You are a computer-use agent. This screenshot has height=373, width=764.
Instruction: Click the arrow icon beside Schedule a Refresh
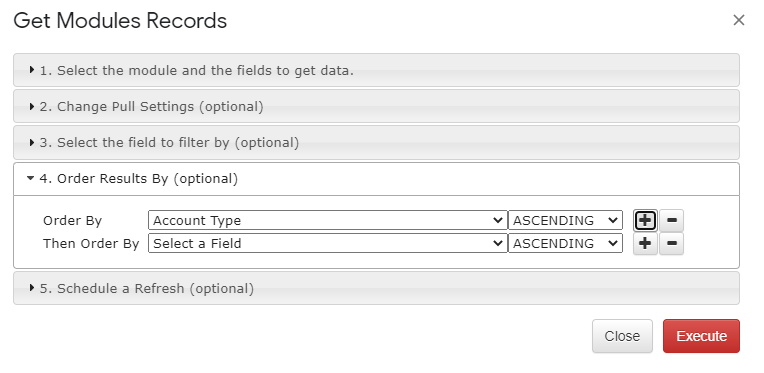[x=32, y=288]
